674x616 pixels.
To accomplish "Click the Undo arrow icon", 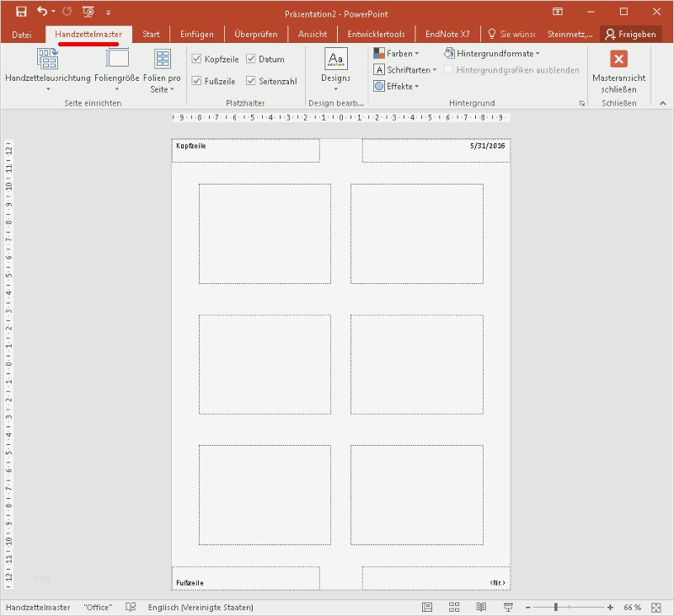I will (42, 12).
